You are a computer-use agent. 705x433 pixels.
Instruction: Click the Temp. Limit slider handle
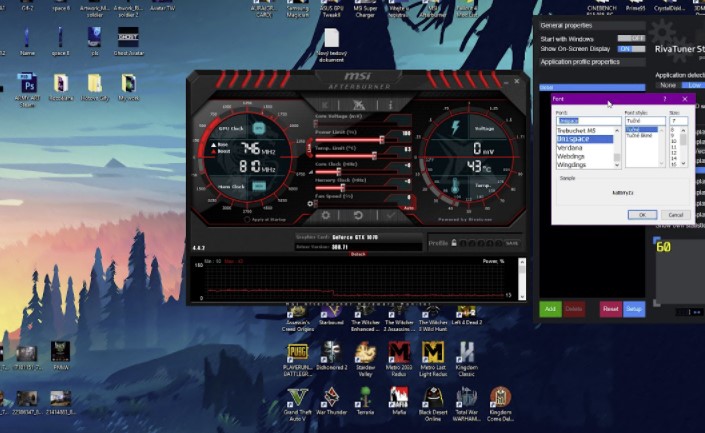[374, 156]
